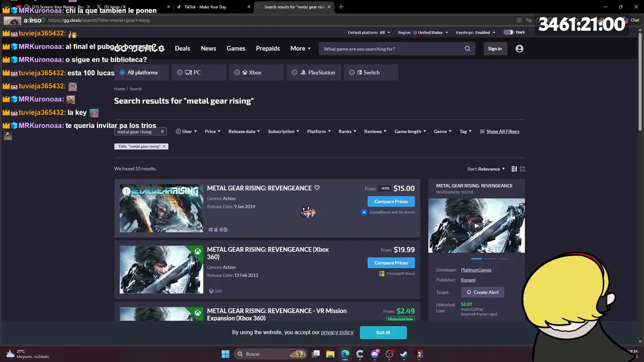
Task: Switch to list view layout icon
Action: point(514,169)
